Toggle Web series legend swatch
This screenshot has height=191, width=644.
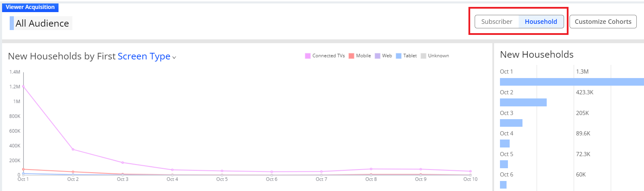[377, 56]
